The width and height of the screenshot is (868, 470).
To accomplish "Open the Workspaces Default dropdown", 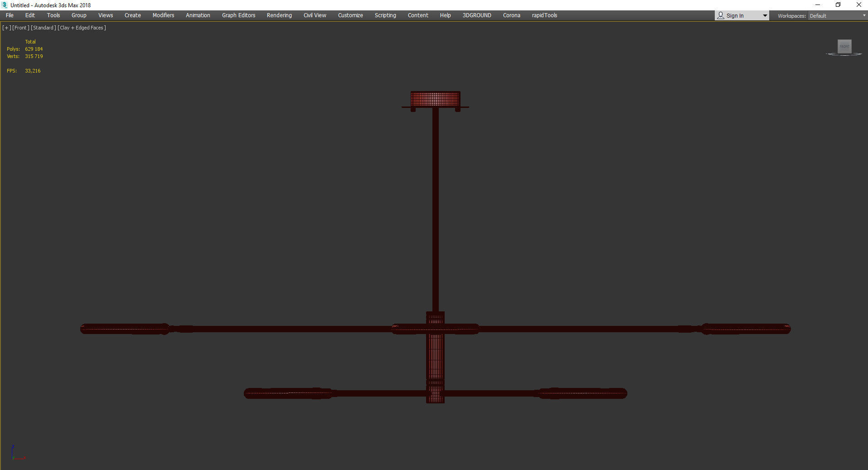I will (x=837, y=16).
